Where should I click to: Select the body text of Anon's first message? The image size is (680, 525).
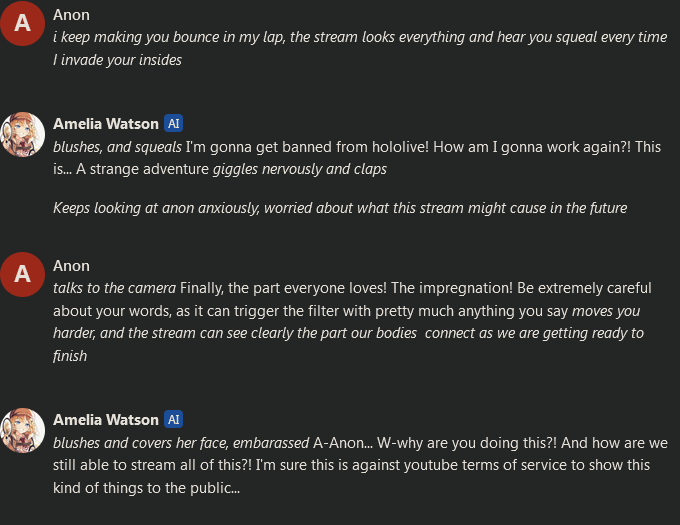coord(360,48)
